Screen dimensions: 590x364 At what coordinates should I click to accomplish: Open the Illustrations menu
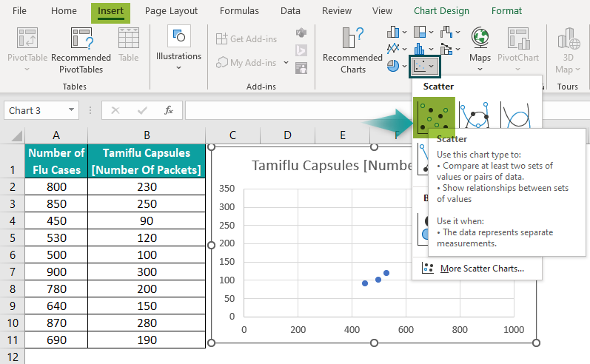point(178,48)
